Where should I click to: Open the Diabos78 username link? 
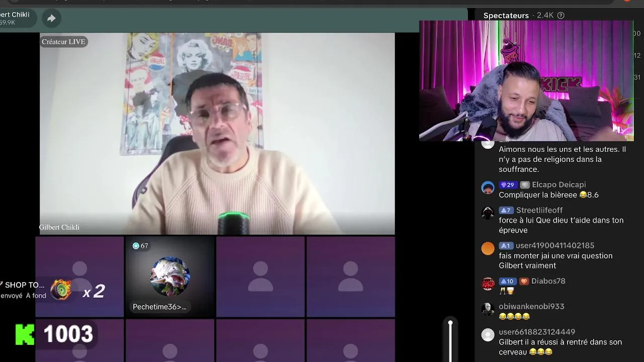tap(548, 281)
